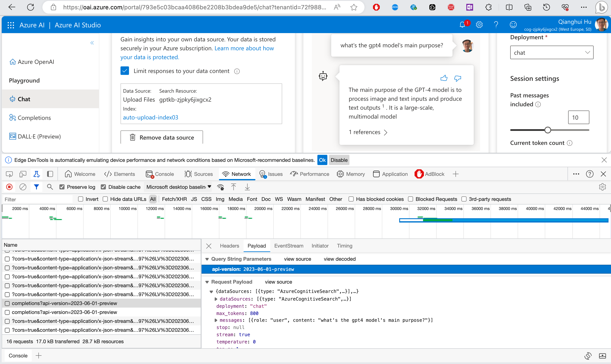Collapse the root payload object
611x364 pixels.
[x=211, y=292]
